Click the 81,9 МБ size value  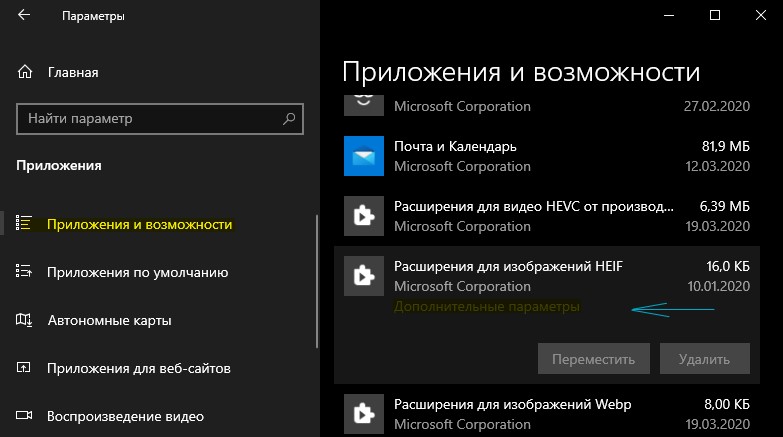(726, 146)
